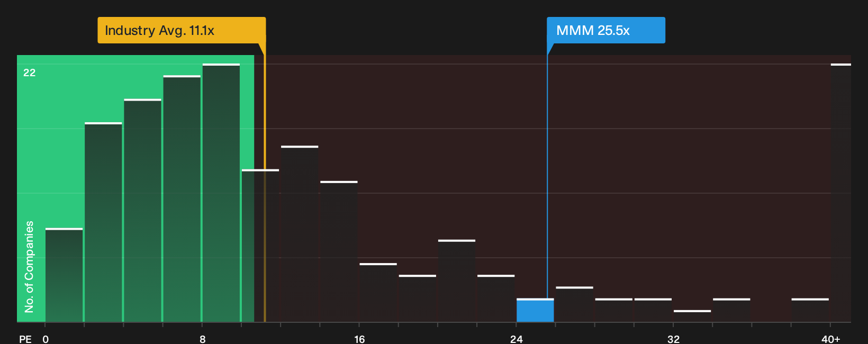Select the highlighted blue MMM histogram bar

click(535, 310)
